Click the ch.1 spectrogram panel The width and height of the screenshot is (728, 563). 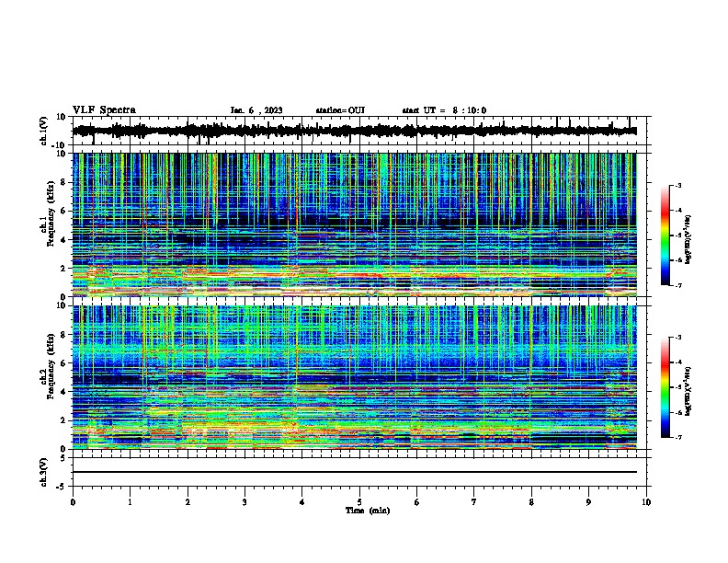[x=354, y=224]
